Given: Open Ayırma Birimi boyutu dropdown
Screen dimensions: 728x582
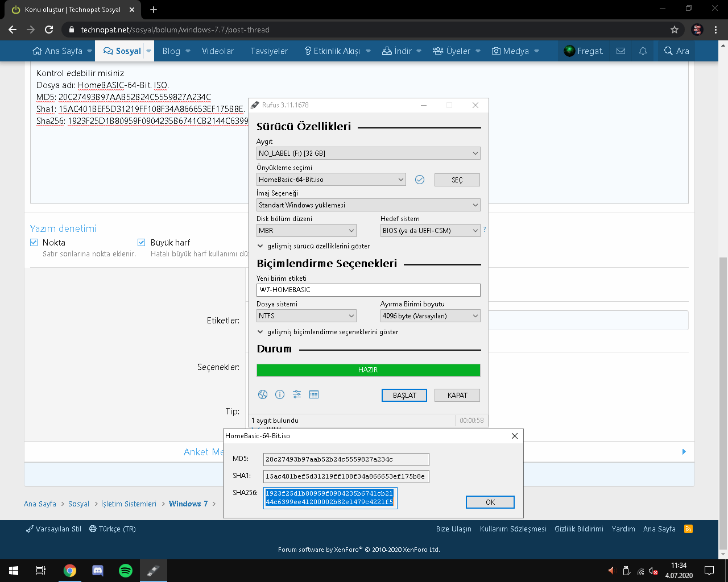Looking at the screenshot, I should [x=431, y=316].
